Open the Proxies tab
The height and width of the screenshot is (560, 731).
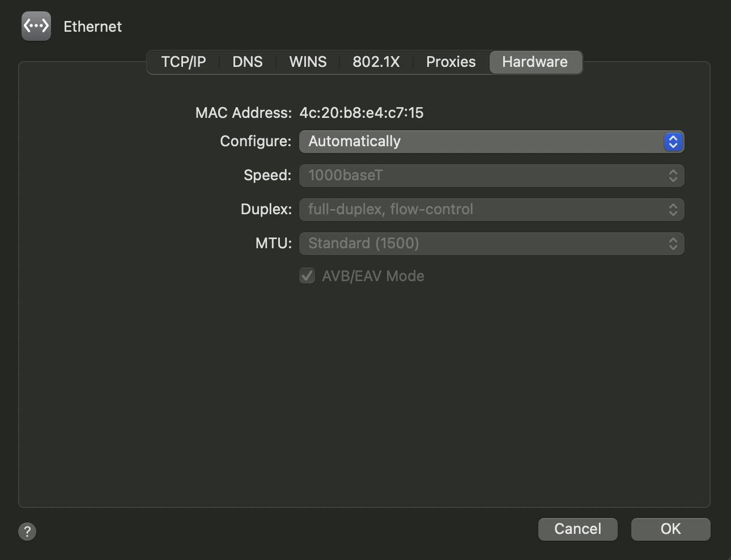click(450, 62)
